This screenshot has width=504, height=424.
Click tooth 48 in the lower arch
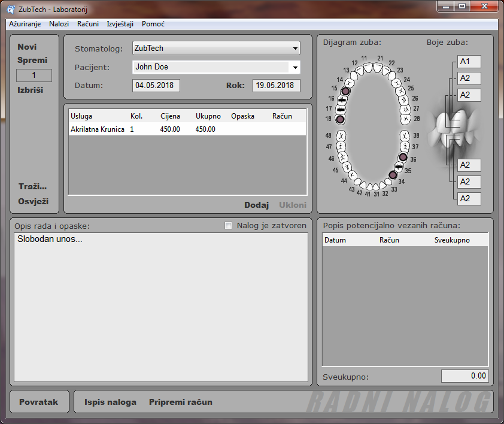coord(341,136)
